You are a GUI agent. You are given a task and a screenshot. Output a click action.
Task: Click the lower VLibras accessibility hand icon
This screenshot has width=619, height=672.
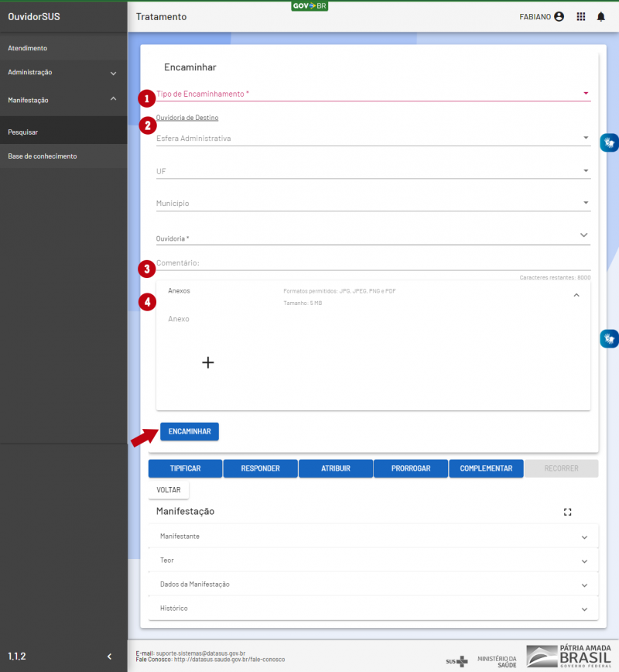[x=610, y=338]
